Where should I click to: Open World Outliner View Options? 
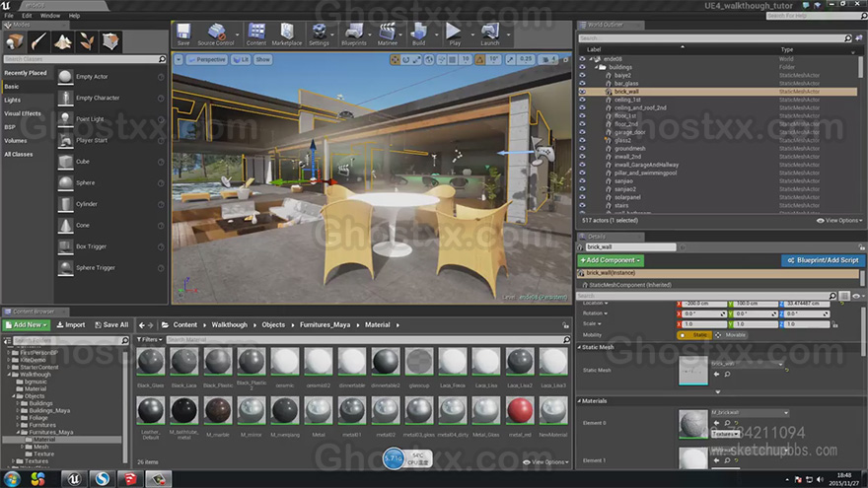(x=839, y=220)
